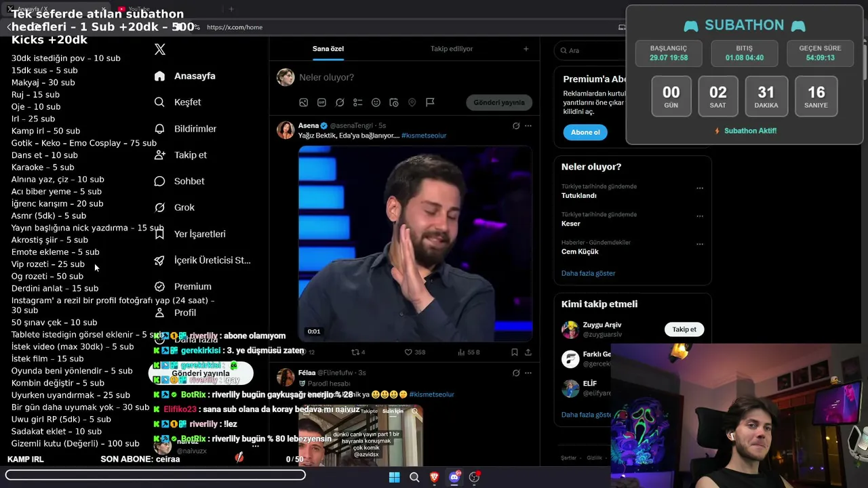Schedule the post with calendar icon
The width and height of the screenshot is (868, 488).
tap(394, 102)
